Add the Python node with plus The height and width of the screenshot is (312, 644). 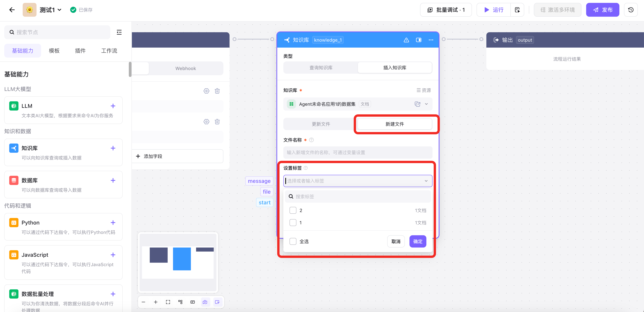[x=113, y=222]
